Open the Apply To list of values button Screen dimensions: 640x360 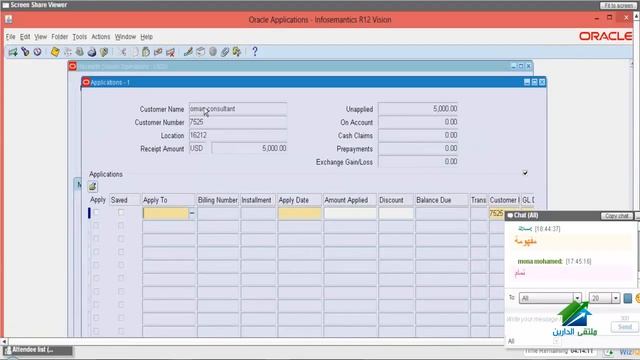pyautogui.click(x=192, y=213)
